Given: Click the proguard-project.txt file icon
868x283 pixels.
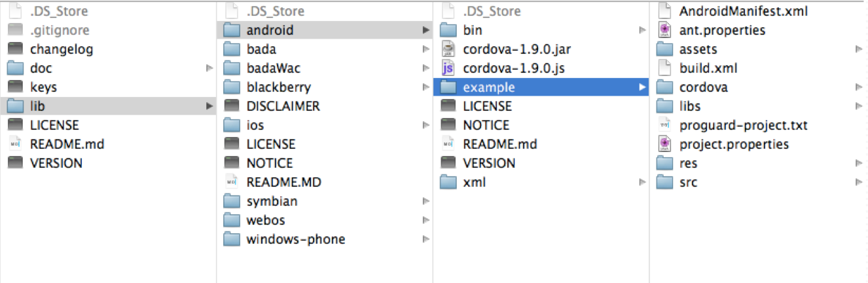Looking at the screenshot, I should pos(664,125).
